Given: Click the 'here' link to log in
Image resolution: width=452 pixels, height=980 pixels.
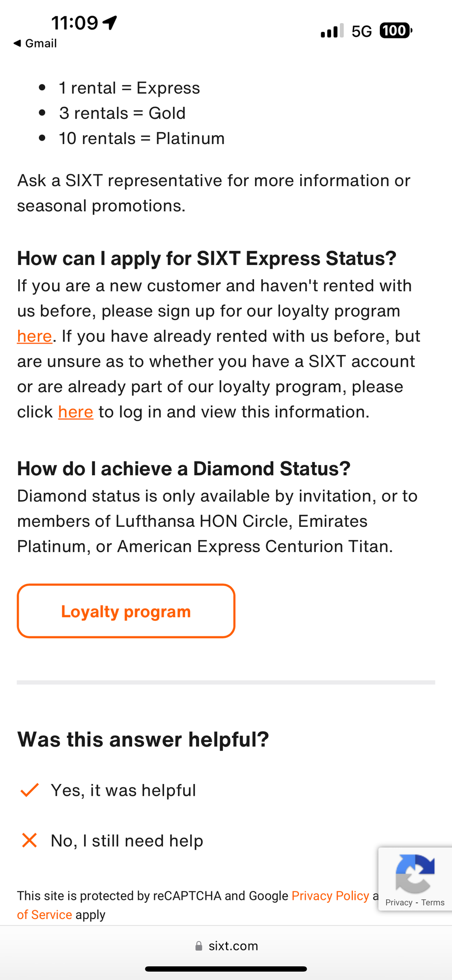Looking at the screenshot, I should (76, 412).
